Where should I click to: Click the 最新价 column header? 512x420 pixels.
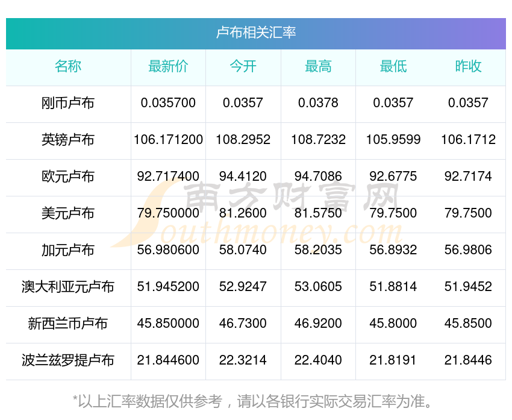(168, 66)
